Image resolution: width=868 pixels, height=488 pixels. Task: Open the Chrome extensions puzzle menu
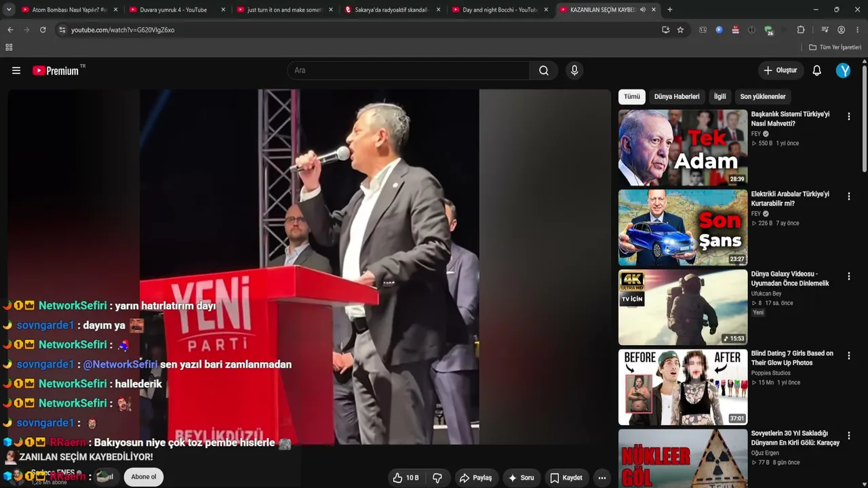801,30
